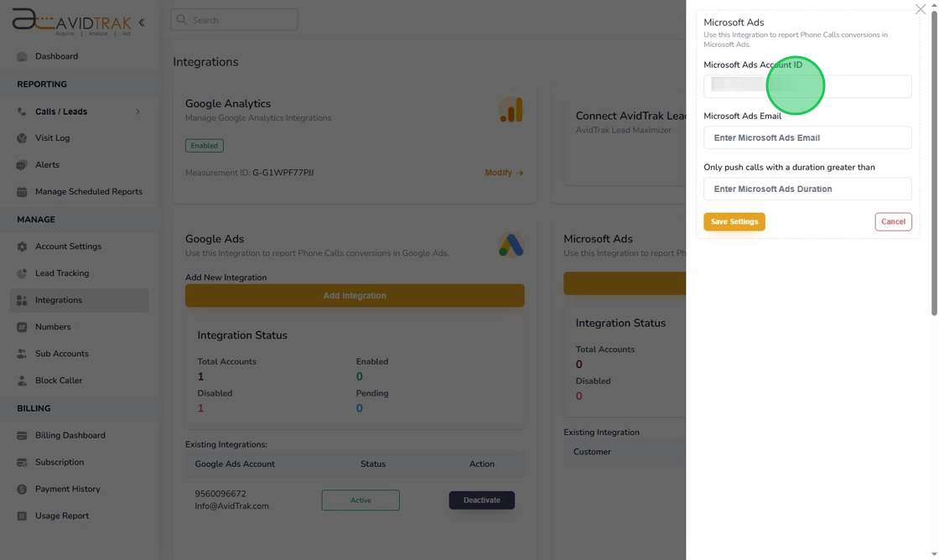Open Account Settings menu item
This screenshot has height=560, width=939.
pos(68,246)
